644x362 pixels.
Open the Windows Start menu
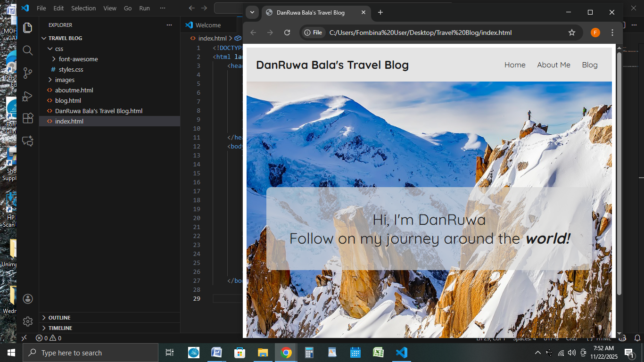[11, 353]
